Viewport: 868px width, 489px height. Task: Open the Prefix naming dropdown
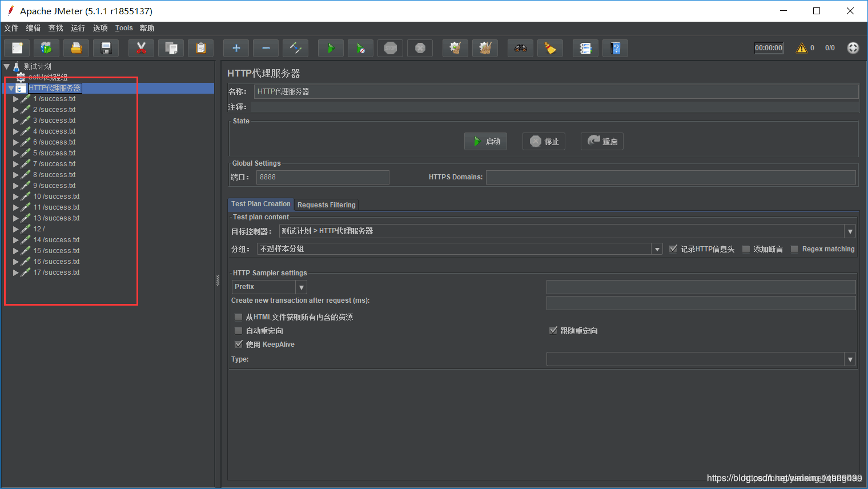[x=301, y=287]
